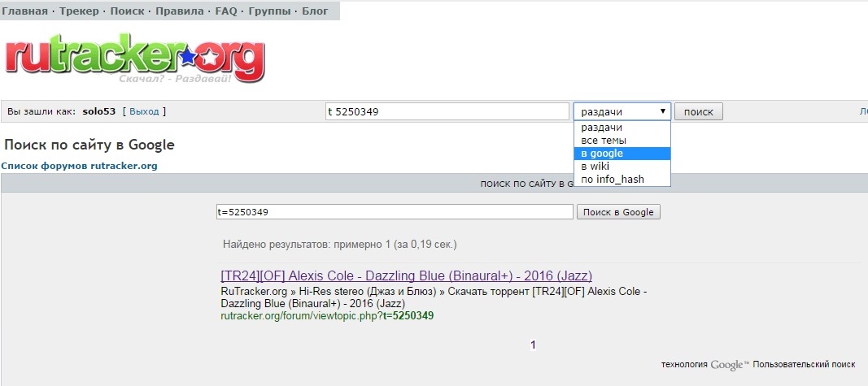Open the Трекер menu link
This screenshot has width=868, height=386.
[79, 11]
